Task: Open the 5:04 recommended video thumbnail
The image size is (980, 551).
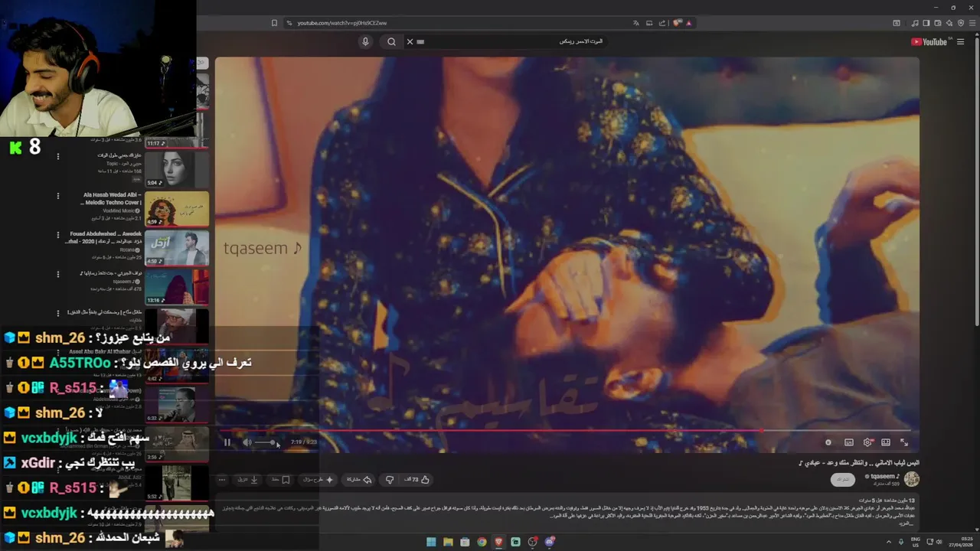Action: pyautogui.click(x=177, y=169)
